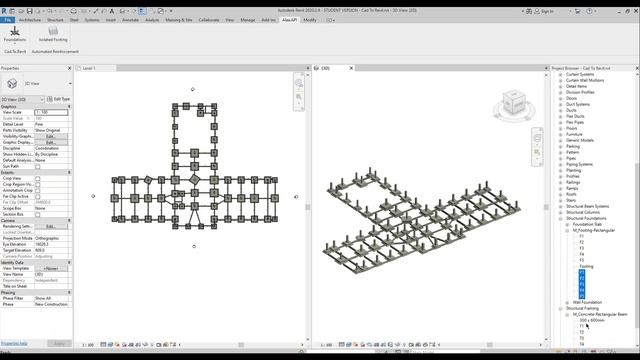
Task: Collapse the Identity Data section
Action: (69, 262)
